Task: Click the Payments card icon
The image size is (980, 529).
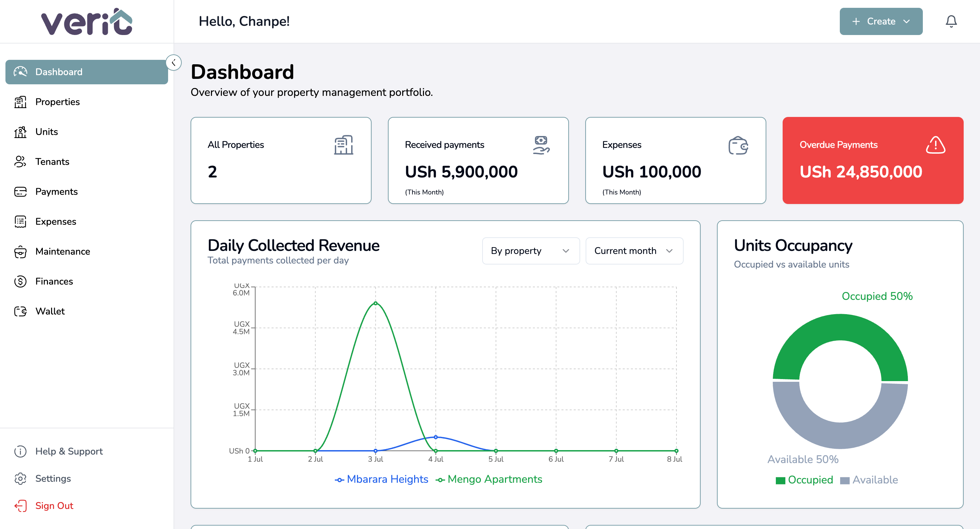Action: (x=20, y=191)
